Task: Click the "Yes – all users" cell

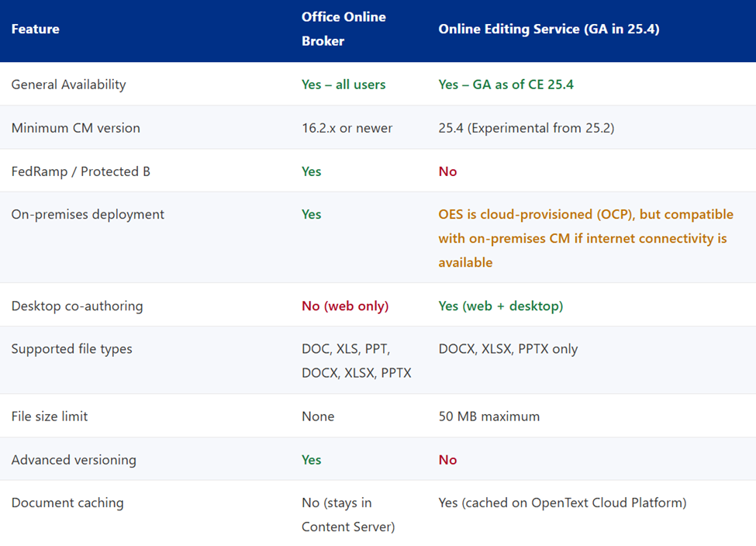Action: click(343, 85)
